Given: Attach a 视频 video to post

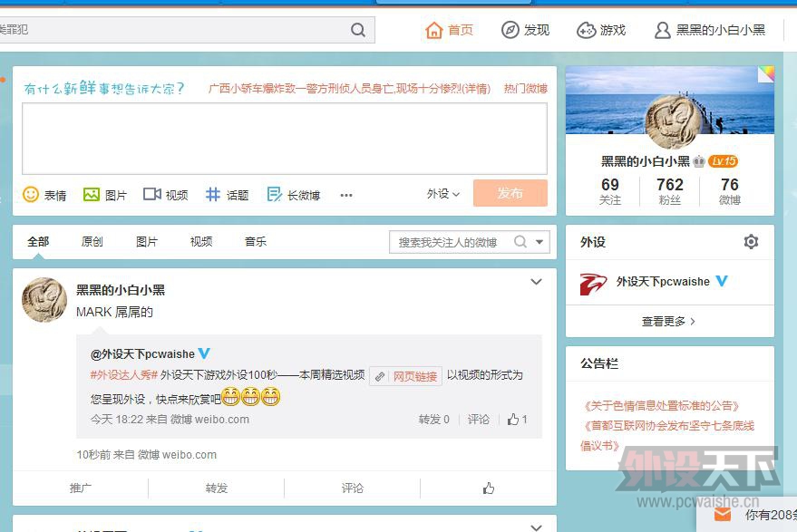Looking at the screenshot, I should 166,195.
